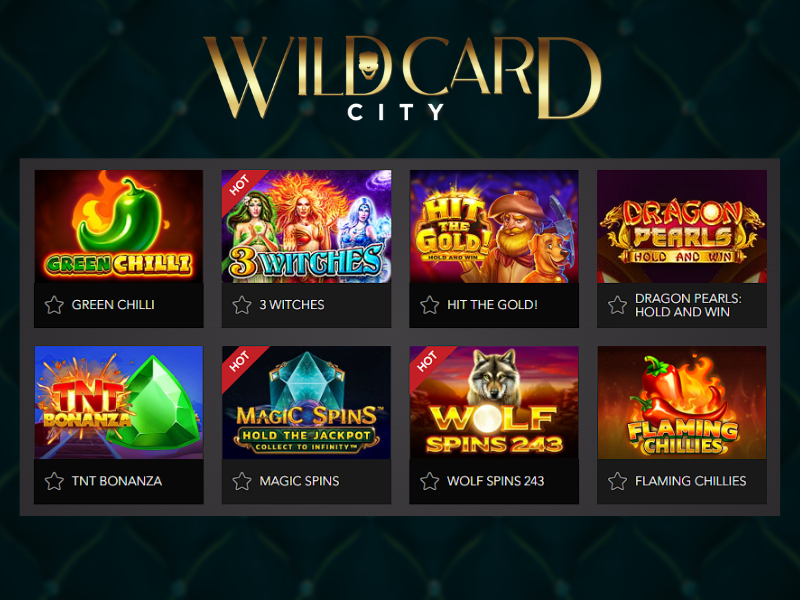Star the Flaming Chillies game
800x600 pixels.
(617, 481)
